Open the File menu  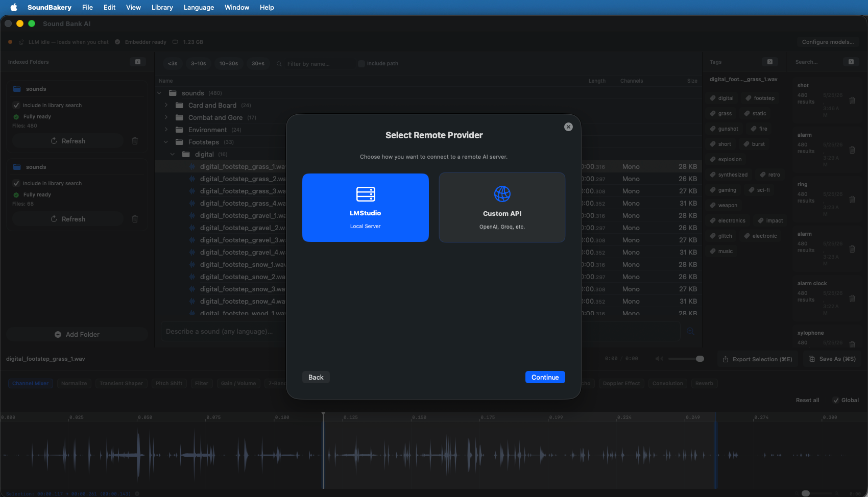[x=87, y=7]
